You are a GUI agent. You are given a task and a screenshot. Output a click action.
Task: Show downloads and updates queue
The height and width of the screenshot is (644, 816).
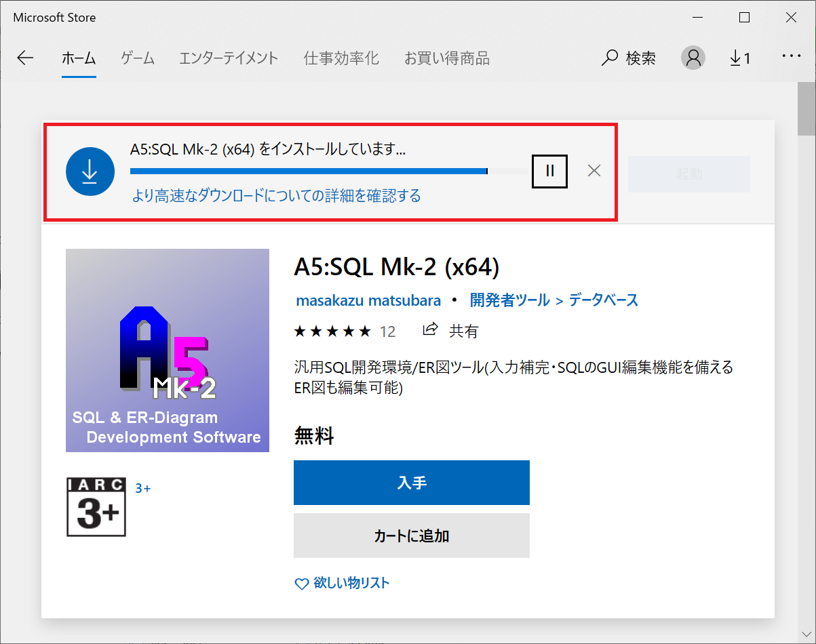click(740, 58)
